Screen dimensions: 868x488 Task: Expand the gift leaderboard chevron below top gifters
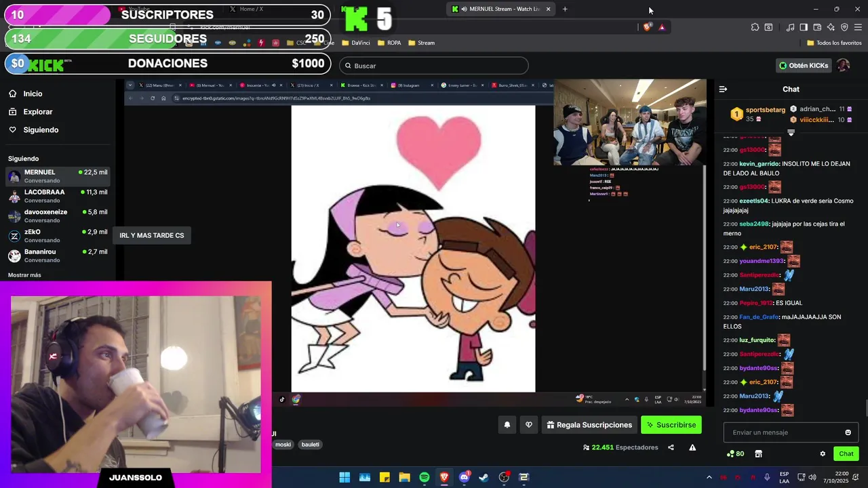pyautogui.click(x=791, y=134)
